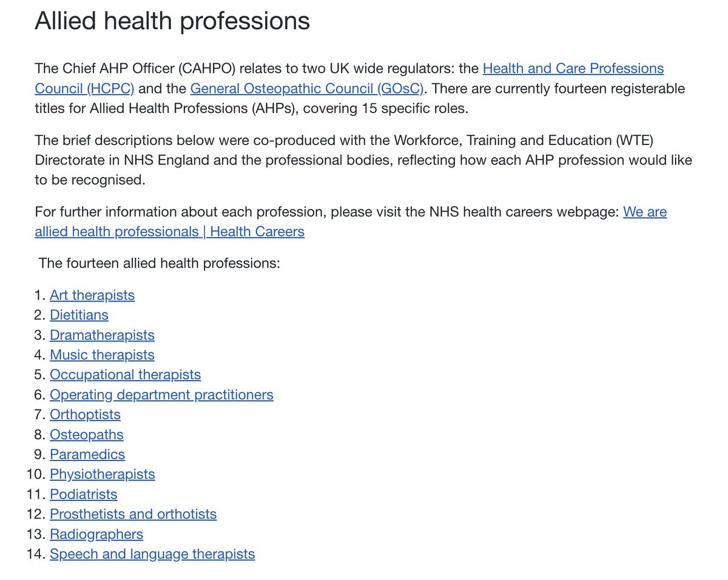Select the Dietitians link
Screen dimensions: 728x580
click(79, 315)
